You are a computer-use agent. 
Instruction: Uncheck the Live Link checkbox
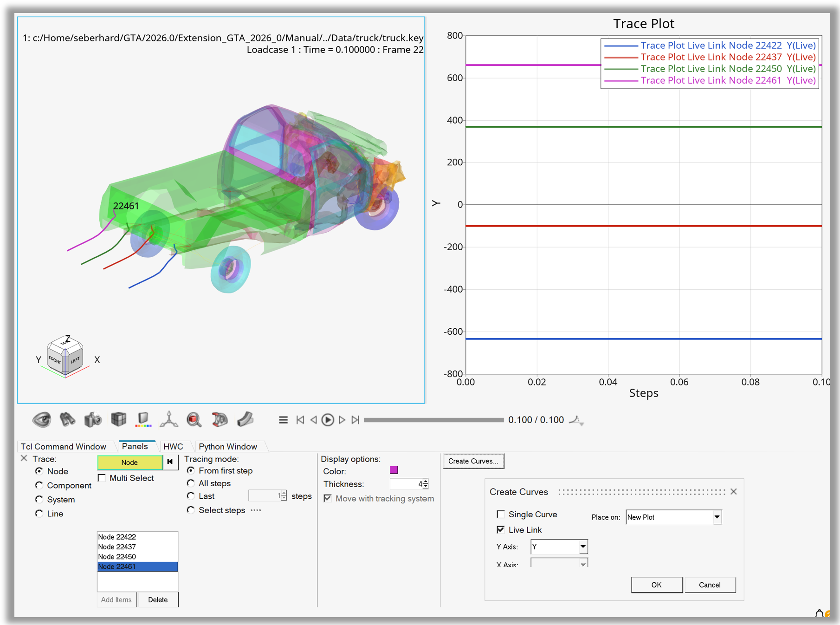(501, 529)
